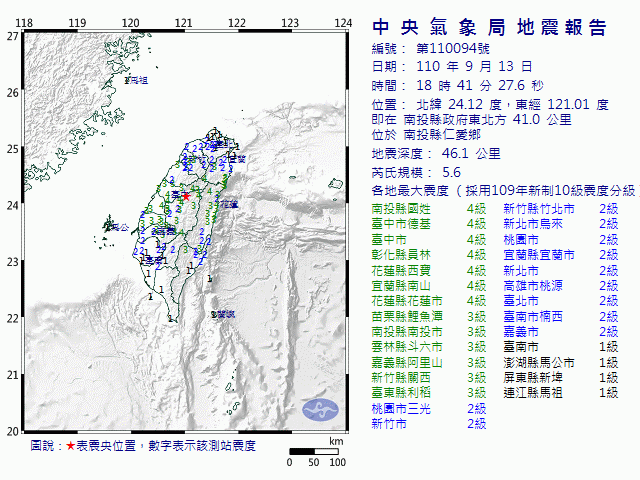Click the latitude axis label 20
This screenshot has width=640, height=480.
[13, 431]
